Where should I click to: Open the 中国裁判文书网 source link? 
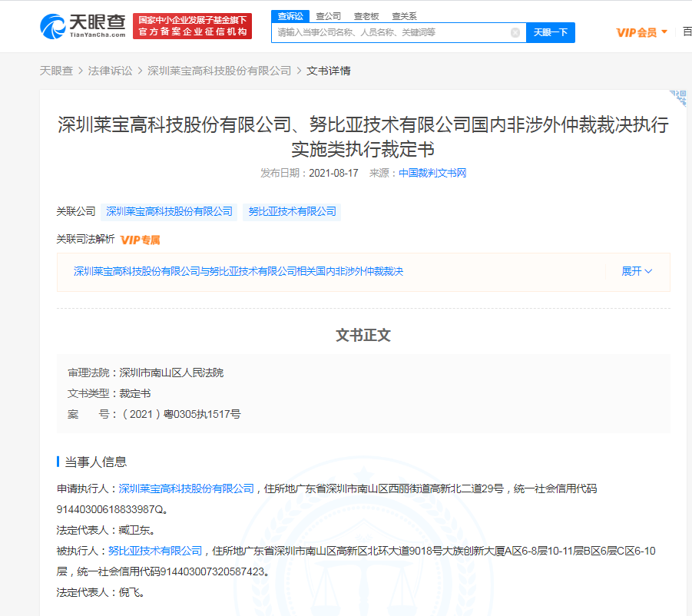click(432, 173)
